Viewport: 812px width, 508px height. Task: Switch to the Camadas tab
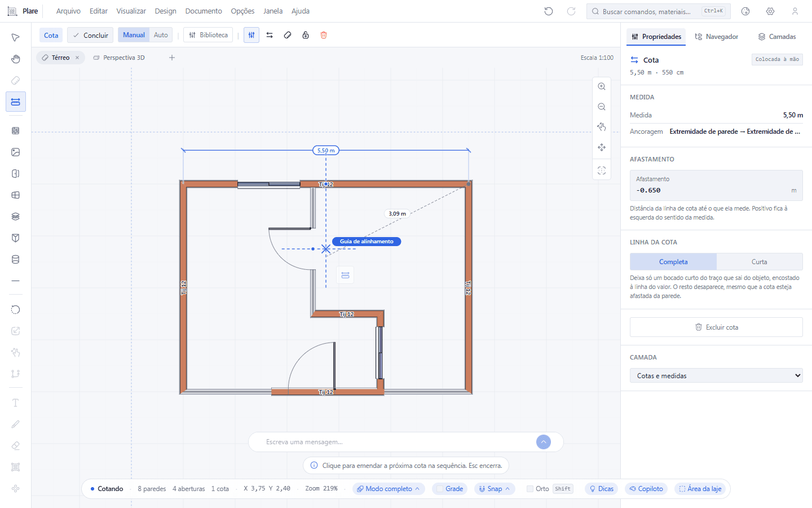777,37
